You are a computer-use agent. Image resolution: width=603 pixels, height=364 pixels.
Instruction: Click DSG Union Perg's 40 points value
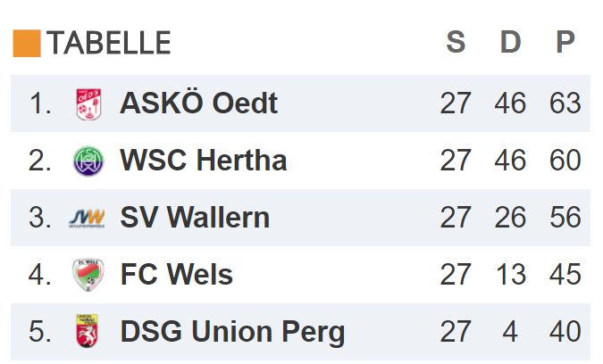click(565, 332)
